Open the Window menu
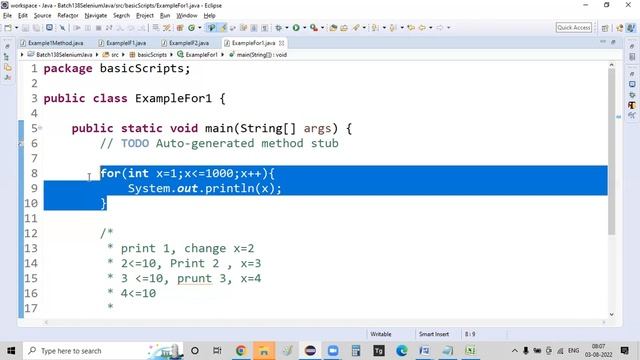Screen dimensions: 640x360 187,16
